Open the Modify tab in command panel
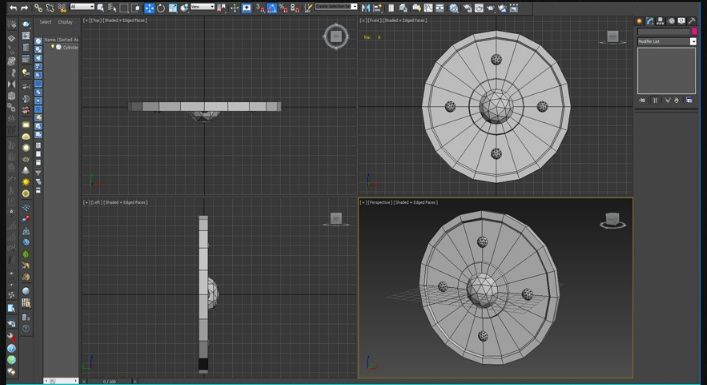 point(650,21)
